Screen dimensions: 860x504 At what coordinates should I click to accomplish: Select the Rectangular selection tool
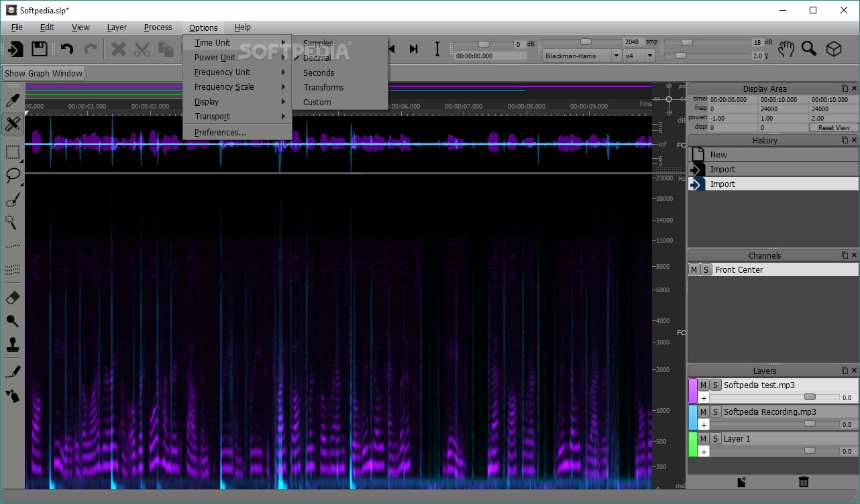click(13, 153)
